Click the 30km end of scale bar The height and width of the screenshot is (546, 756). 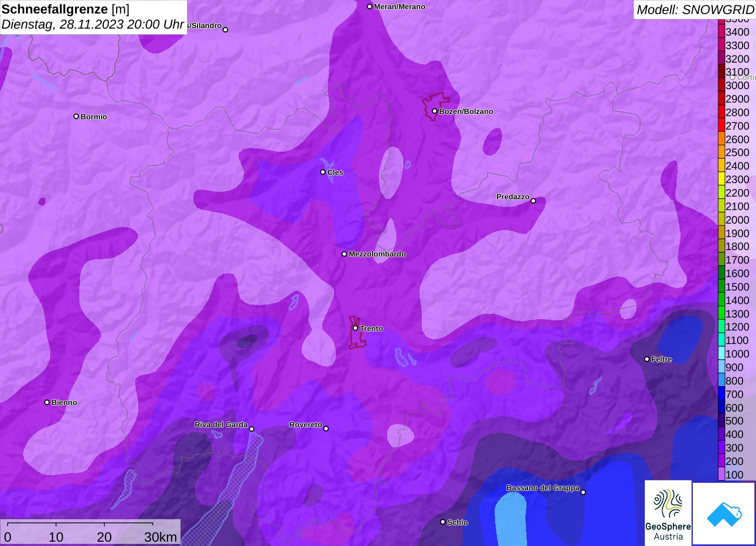point(160,536)
